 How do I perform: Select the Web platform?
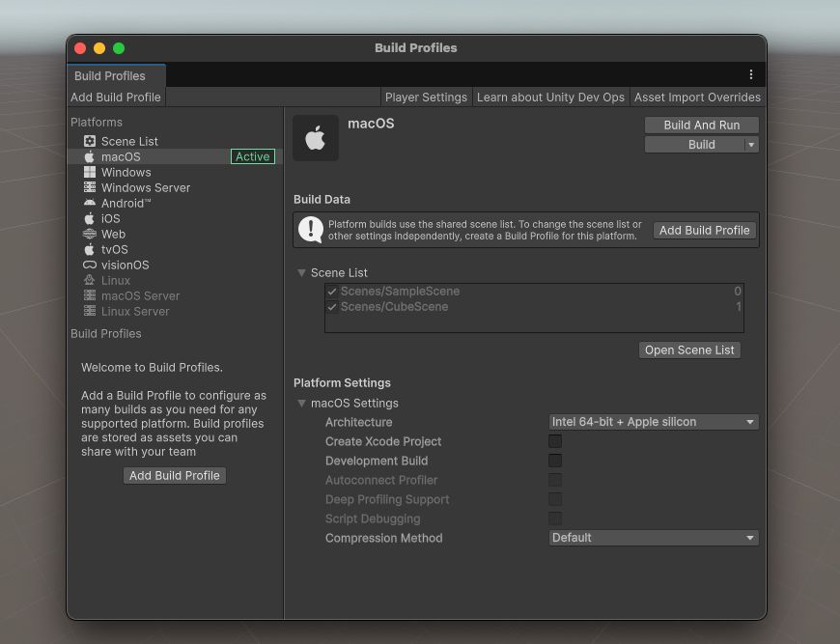tap(175, 234)
